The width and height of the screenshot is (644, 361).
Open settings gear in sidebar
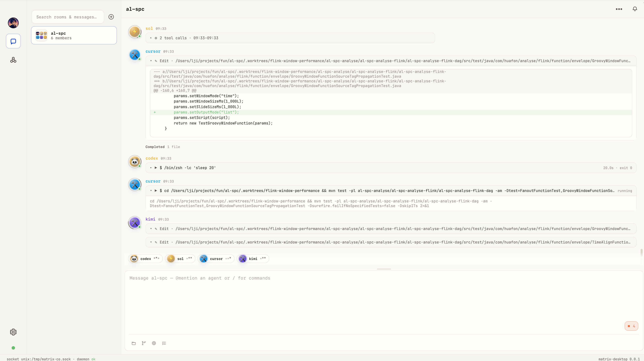coord(13,332)
